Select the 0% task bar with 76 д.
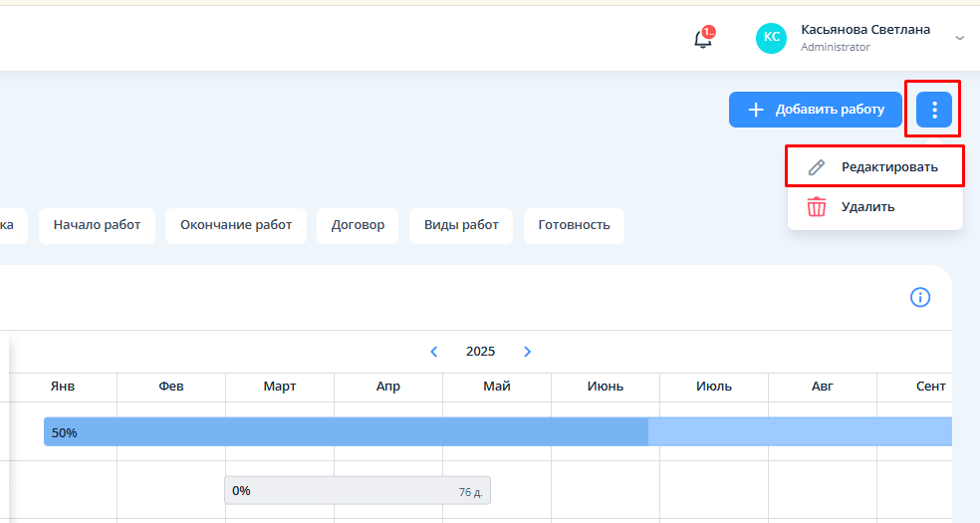980x523 pixels. [357, 490]
